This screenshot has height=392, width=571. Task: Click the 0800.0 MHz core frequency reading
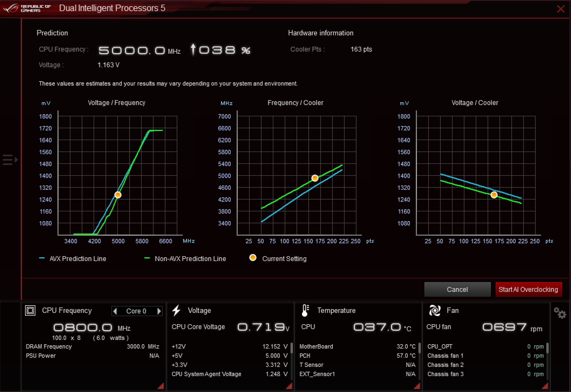point(92,328)
